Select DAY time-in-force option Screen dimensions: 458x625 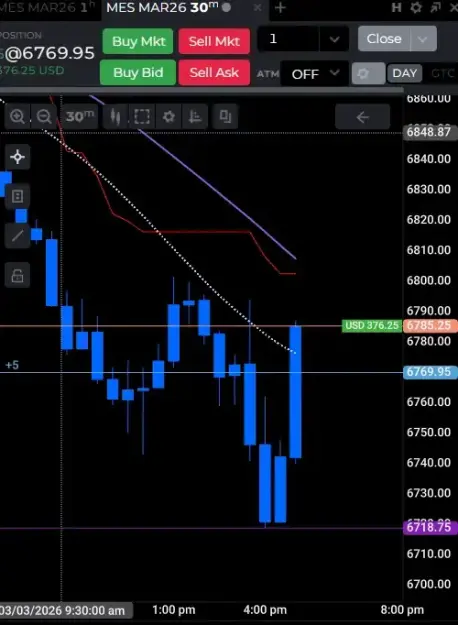click(x=404, y=73)
